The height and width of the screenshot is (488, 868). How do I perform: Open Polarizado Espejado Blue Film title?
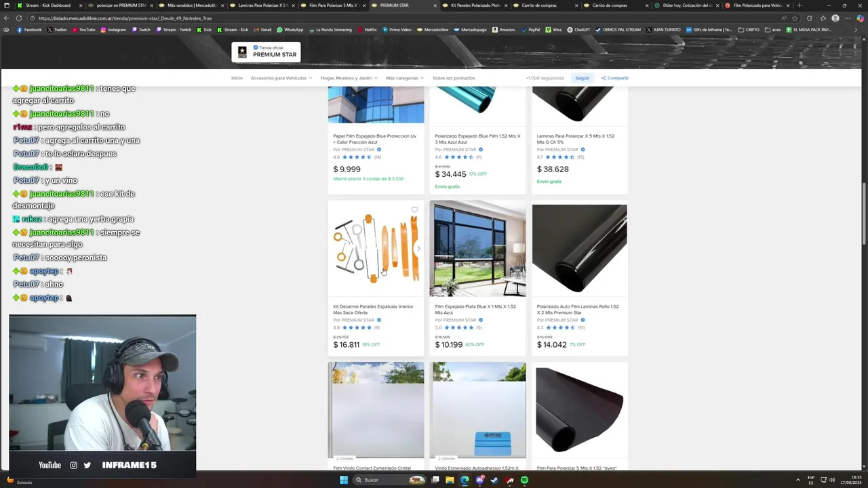(477, 138)
